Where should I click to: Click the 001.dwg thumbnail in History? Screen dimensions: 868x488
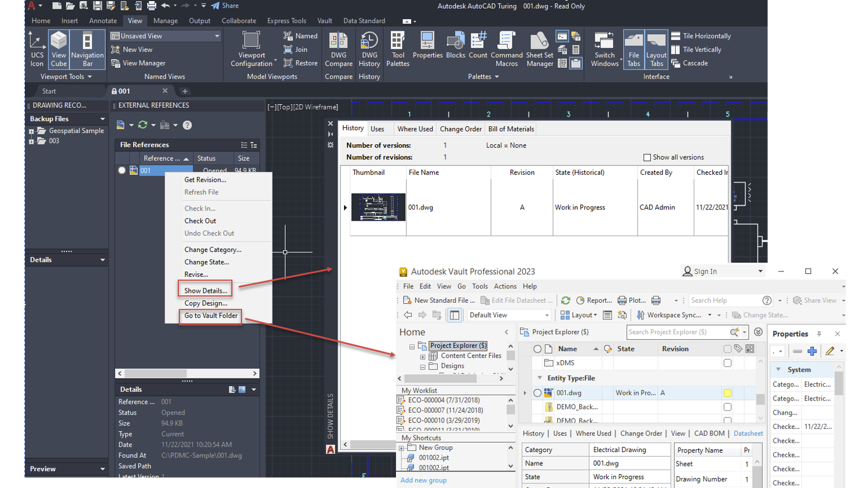378,207
